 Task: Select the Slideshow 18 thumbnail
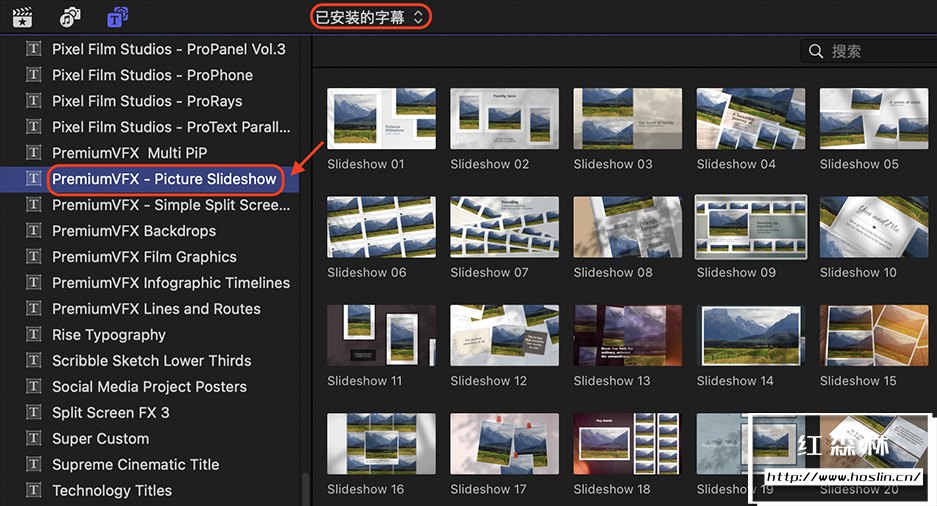[x=627, y=444]
